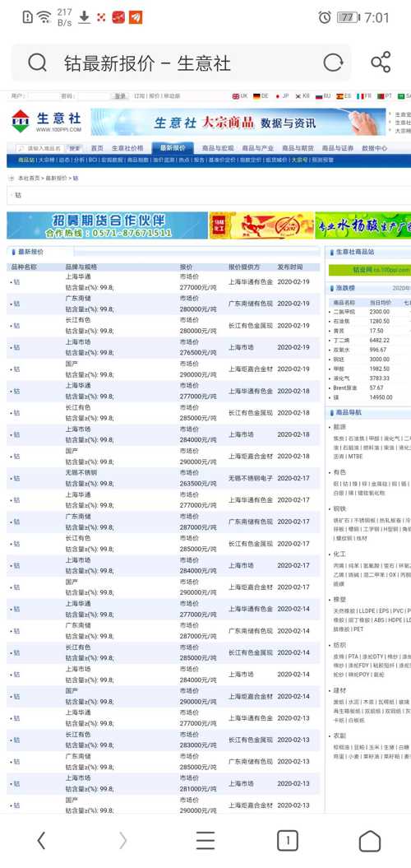
Task: Click the green 钴业网 button
Action: pyautogui.click(x=370, y=270)
